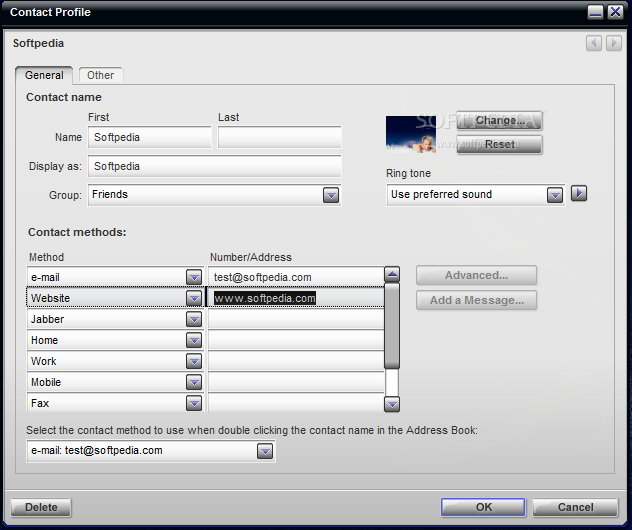Viewport: 632px width, 530px height.
Task: Click the Jabber address field
Action: click(x=296, y=319)
